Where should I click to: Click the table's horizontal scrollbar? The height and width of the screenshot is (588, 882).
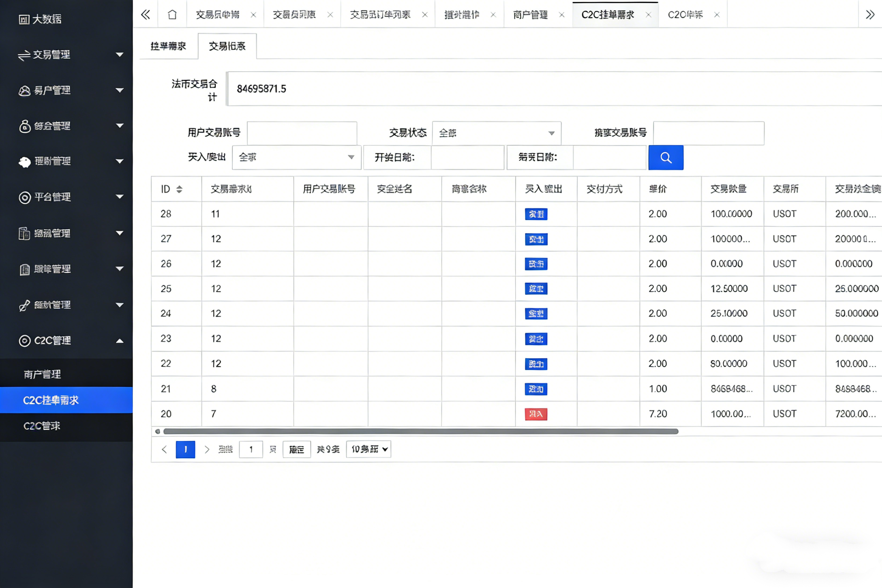click(420, 431)
